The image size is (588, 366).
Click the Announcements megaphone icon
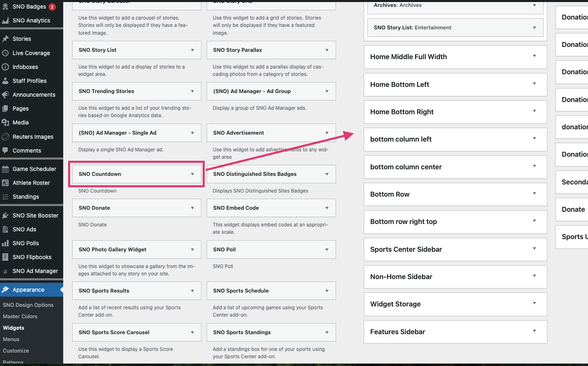point(5,95)
